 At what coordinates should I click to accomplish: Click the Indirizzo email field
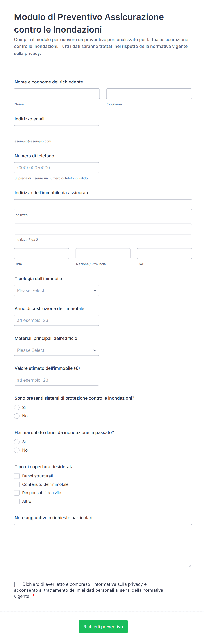tap(56, 131)
